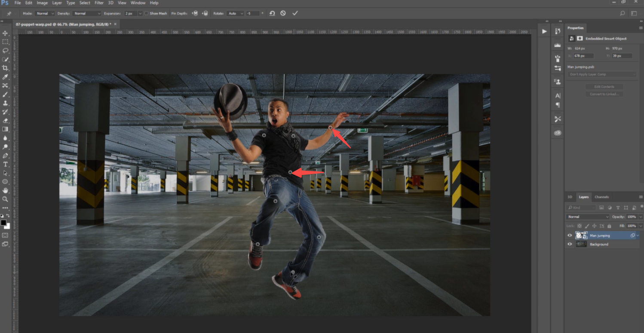The height and width of the screenshot is (333, 644).
Task: Remove all pins using the reset arrow icon
Action: (272, 13)
